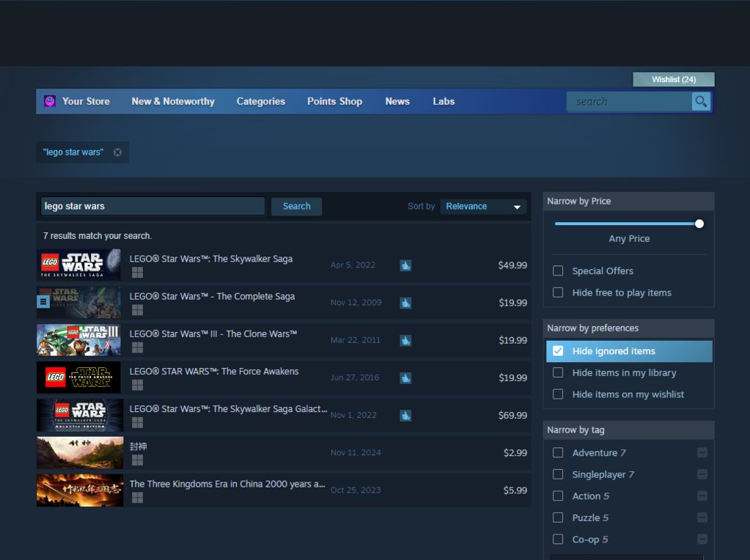Open the Skywalker Saga Galactic Edition thumbnail

[80, 415]
